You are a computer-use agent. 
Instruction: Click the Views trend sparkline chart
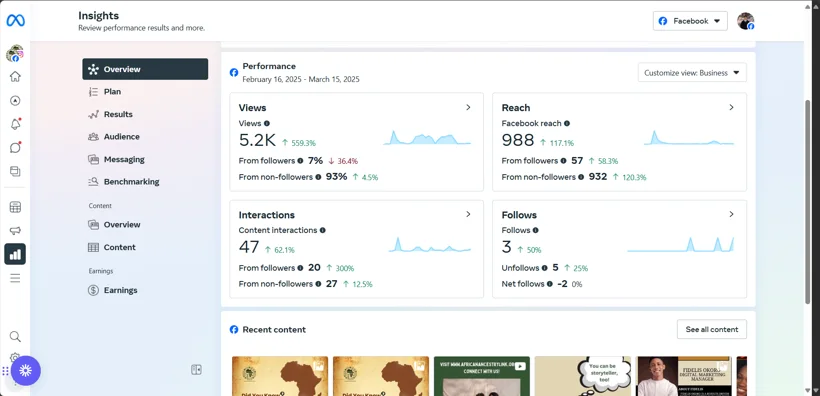click(427, 138)
